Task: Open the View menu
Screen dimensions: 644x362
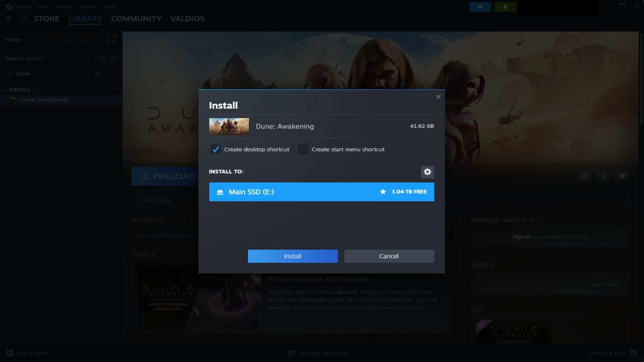Action: pos(43,7)
